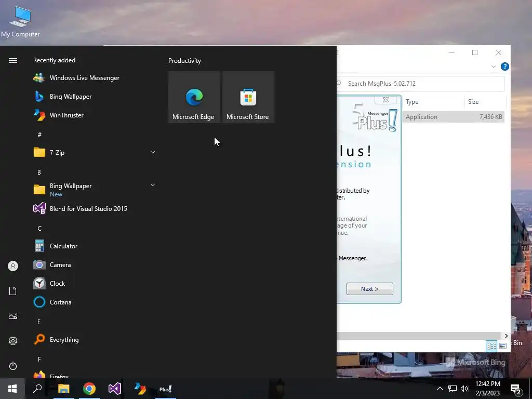Open Cortana from the app list

click(x=95, y=302)
